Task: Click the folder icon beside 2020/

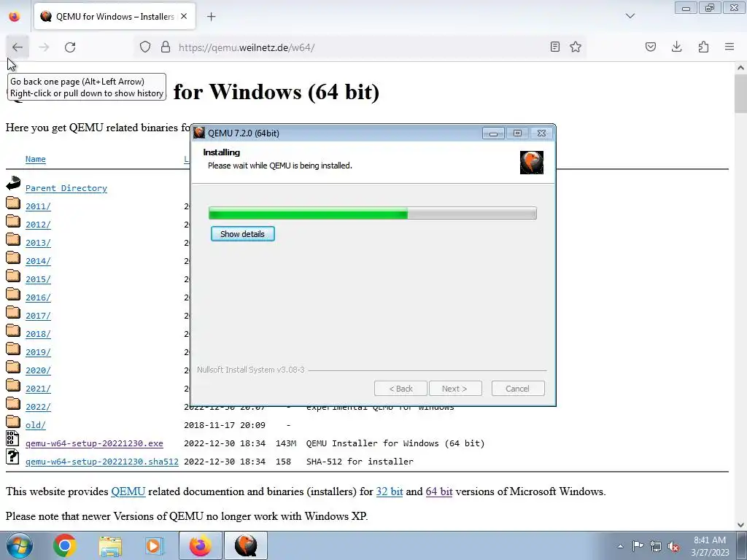Action: pos(13,367)
